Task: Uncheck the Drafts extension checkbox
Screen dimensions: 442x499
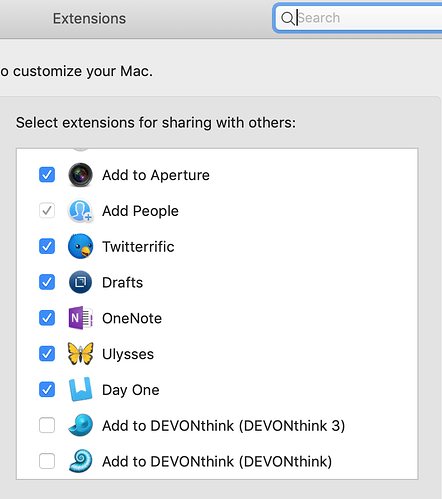Action: [47, 282]
